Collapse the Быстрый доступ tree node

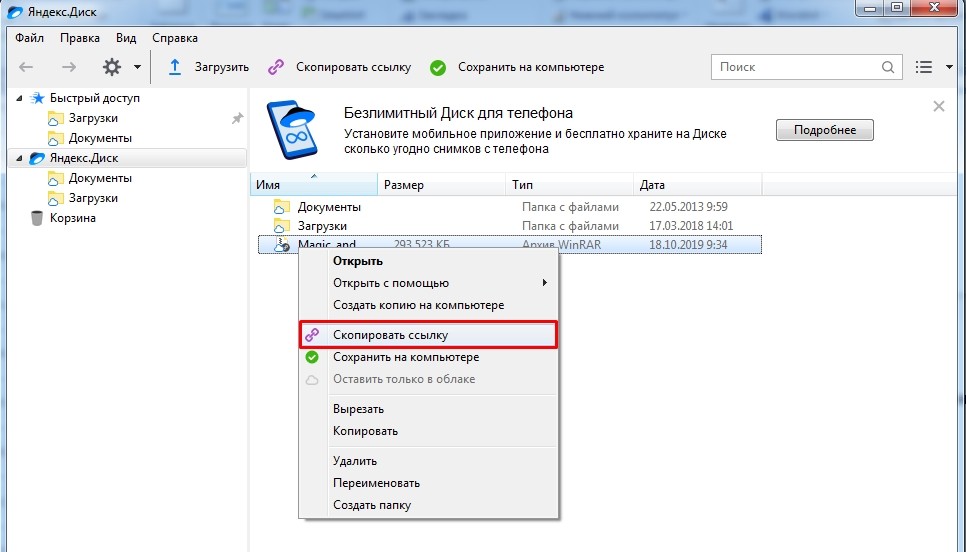[19, 99]
